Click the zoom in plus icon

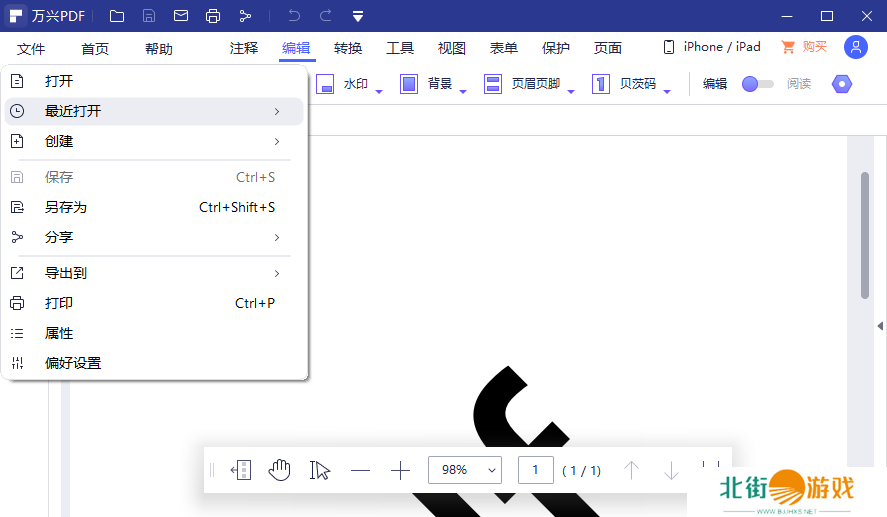[400, 470]
